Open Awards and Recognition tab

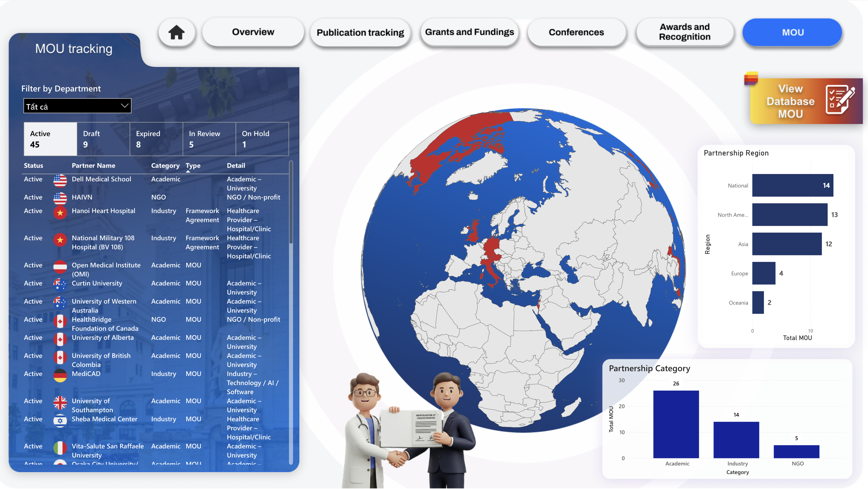685,32
